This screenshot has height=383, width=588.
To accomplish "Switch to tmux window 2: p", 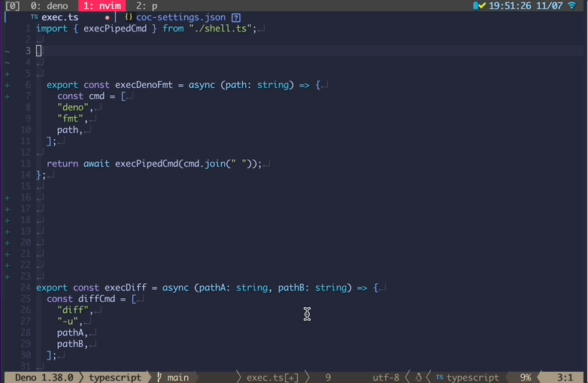I will (x=147, y=5).
